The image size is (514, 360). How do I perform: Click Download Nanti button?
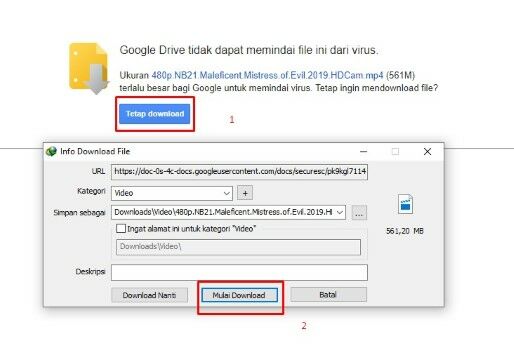click(x=149, y=295)
